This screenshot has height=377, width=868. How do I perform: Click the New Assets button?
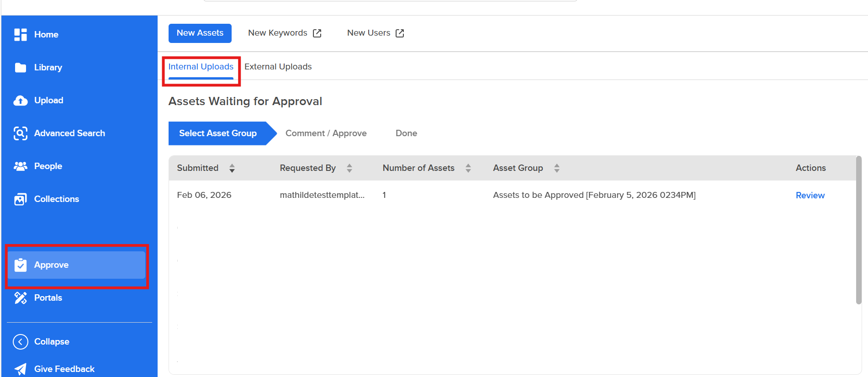pos(200,33)
